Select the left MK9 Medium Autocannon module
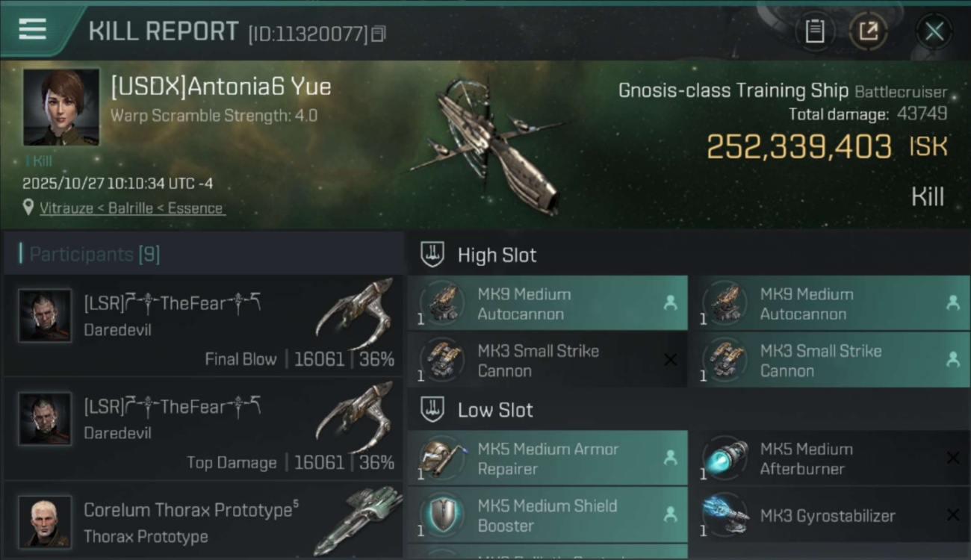971x560 pixels. pos(547,304)
